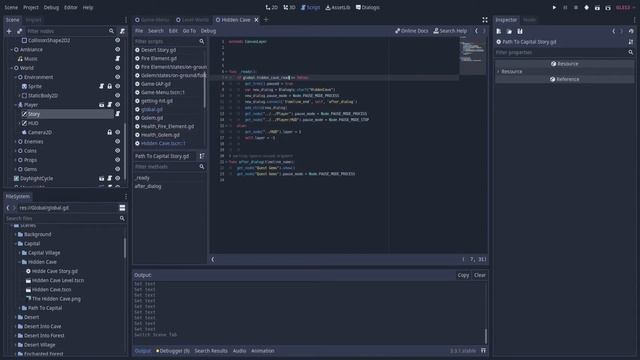Collapse the World node in scene tree
Image resolution: width=640 pixels, height=360 pixels.
click(x=11, y=68)
